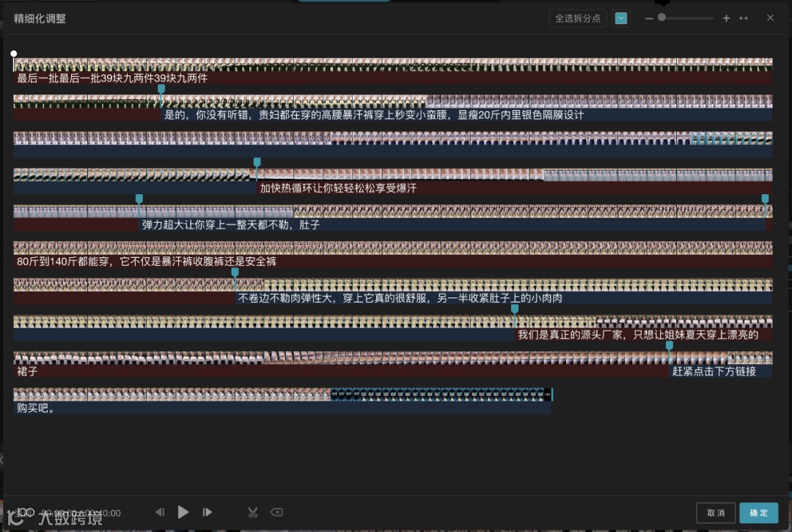The width and height of the screenshot is (792, 532).
Task: Click thumbnail strip above 购买吧 subtitle
Action: [282, 394]
